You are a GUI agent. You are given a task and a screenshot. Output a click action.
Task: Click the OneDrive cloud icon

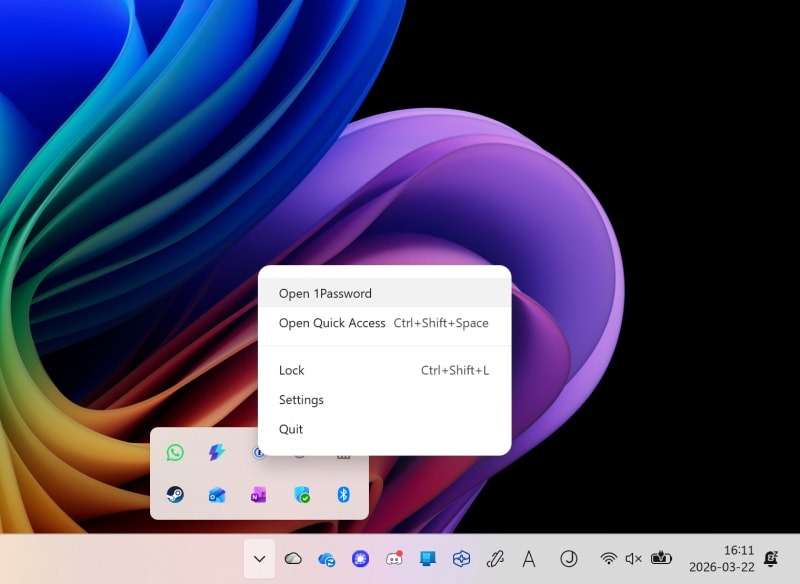[293, 559]
